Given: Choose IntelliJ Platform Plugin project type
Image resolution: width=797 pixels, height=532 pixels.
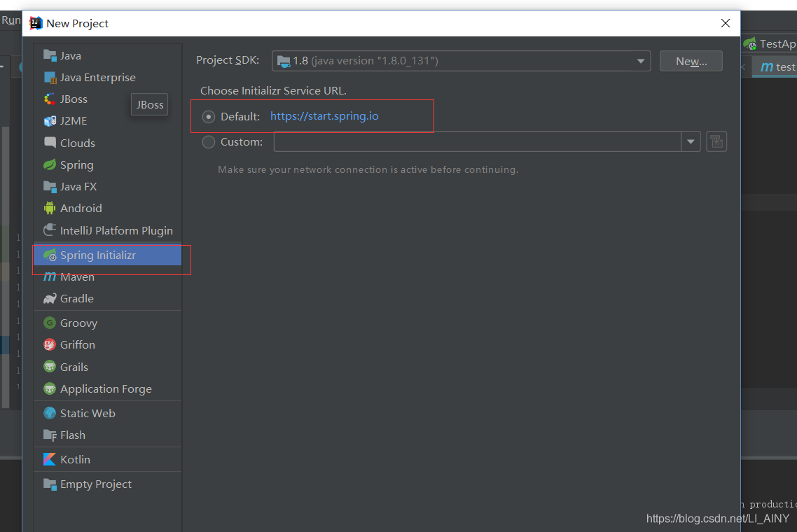Looking at the screenshot, I should 107,230.
